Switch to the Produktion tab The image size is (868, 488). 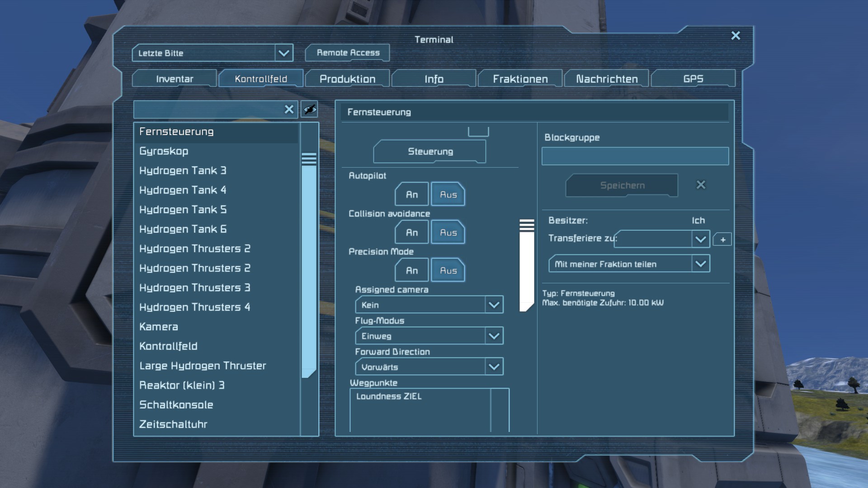coord(347,79)
